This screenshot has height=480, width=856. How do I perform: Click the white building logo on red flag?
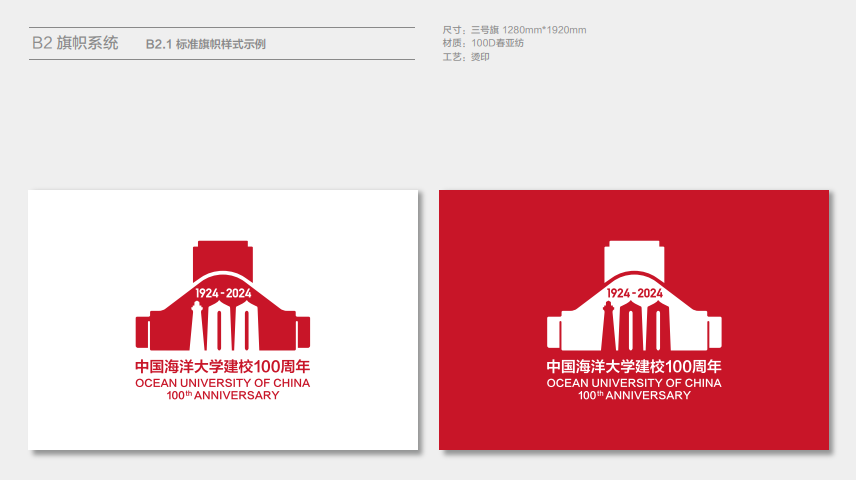click(x=634, y=295)
